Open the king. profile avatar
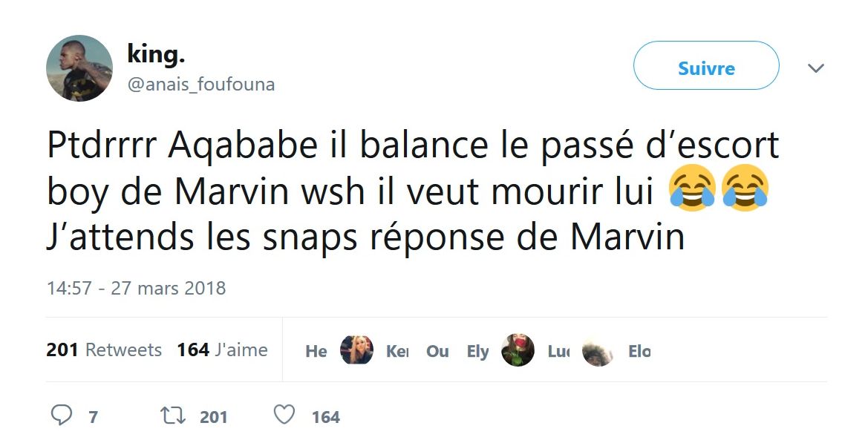Viewport: 868px width, 443px height. tap(79, 68)
